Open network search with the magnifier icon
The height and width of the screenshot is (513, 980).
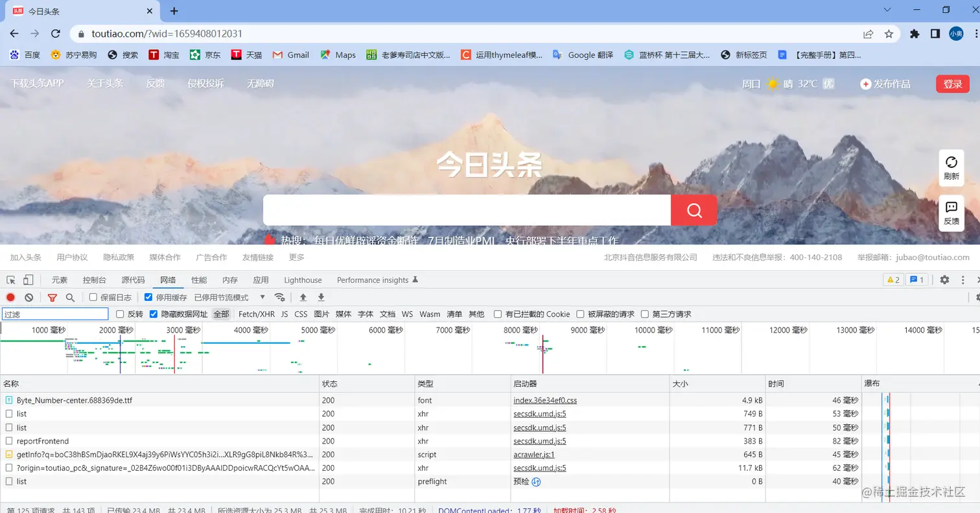click(70, 298)
